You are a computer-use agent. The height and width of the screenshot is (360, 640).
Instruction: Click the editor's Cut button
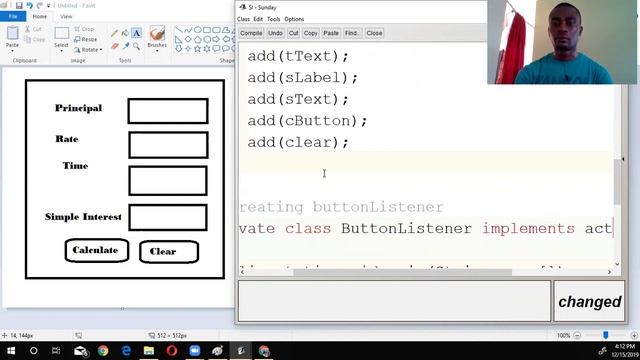(293, 33)
